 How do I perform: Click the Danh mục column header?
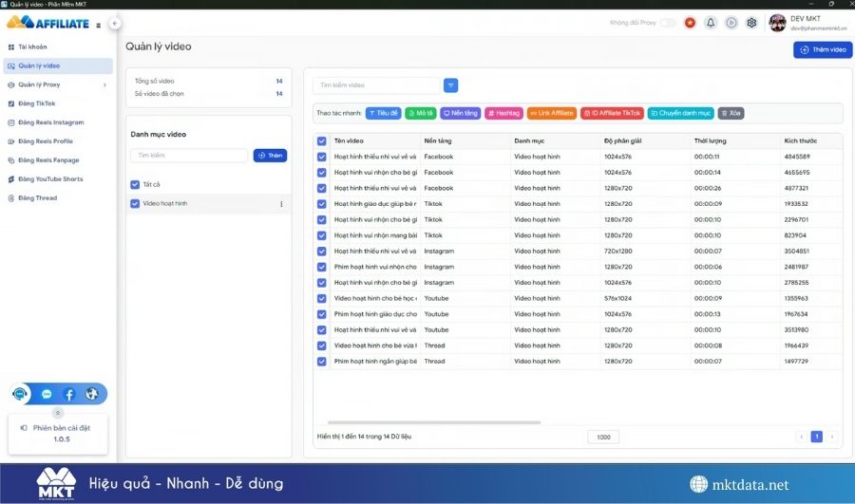(529, 141)
